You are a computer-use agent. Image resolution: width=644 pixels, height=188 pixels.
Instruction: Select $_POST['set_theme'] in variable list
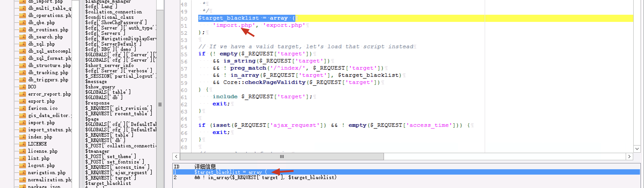111,157
